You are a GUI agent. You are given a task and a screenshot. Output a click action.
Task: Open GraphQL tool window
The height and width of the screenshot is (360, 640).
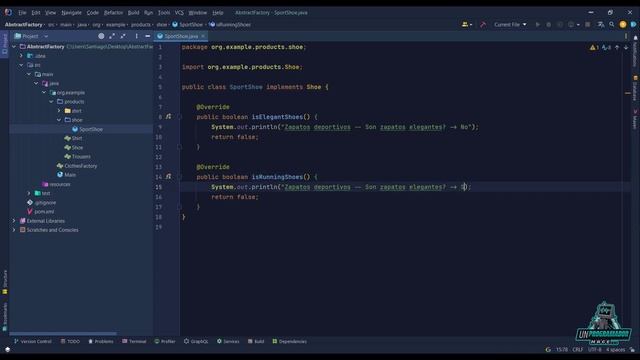click(x=196, y=341)
